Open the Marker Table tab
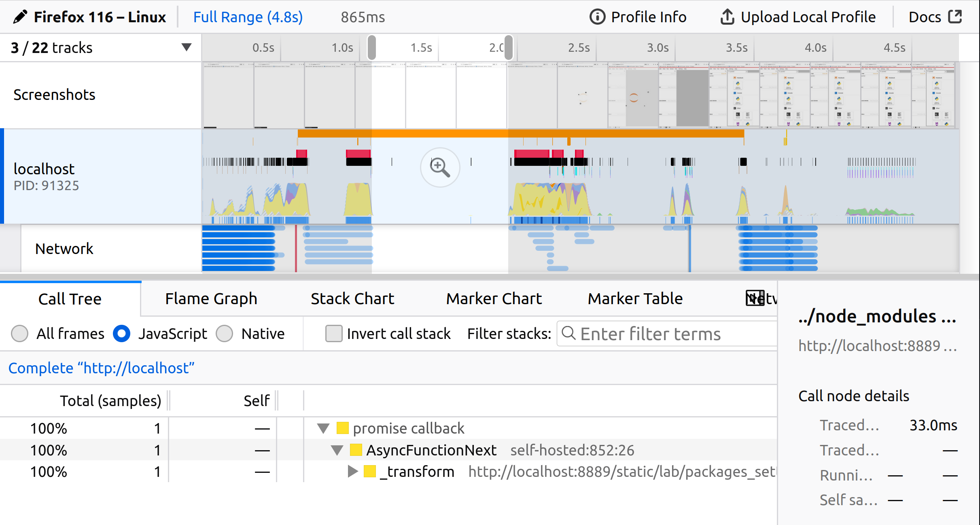 (x=634, y=298)
